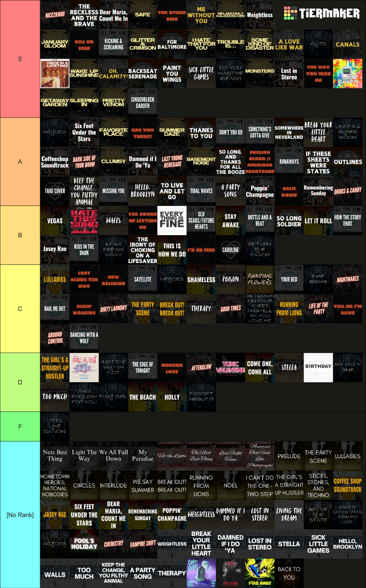Click the light-yellow B tier label
366x588 pixels.
(x=20, y=235)
